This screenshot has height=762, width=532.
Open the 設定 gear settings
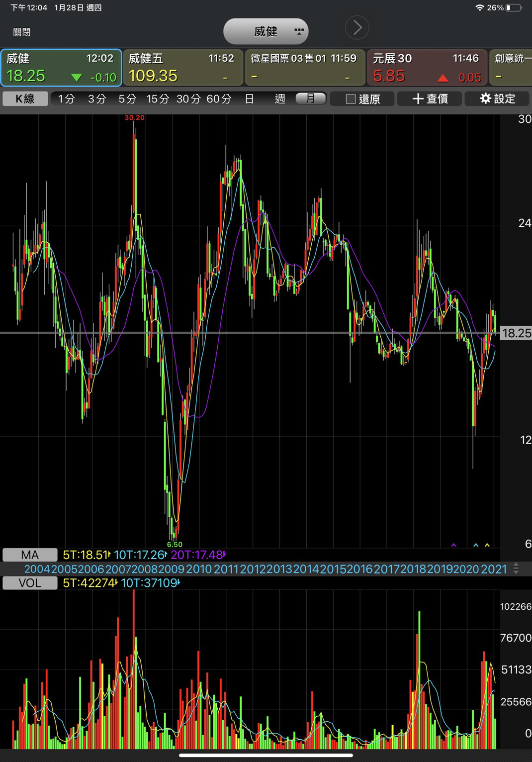click(497, 98)
